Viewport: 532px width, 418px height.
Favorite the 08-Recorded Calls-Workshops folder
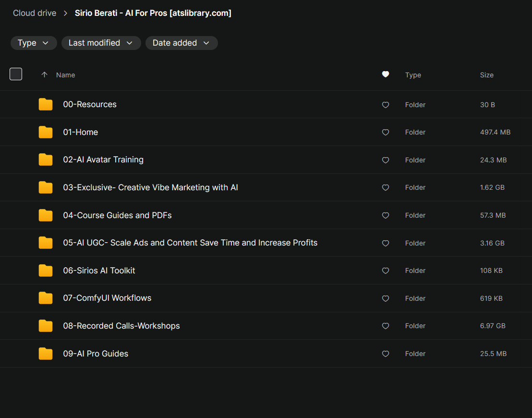point(385,326)
